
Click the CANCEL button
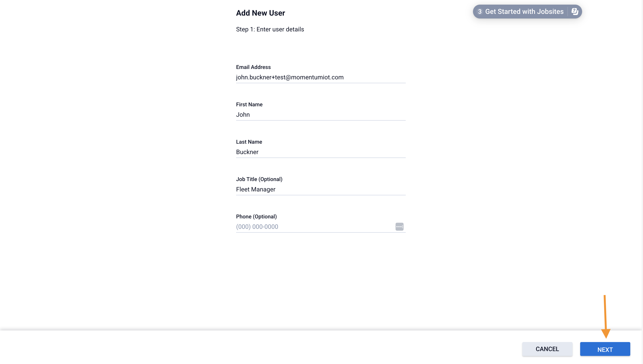(547, 349)
